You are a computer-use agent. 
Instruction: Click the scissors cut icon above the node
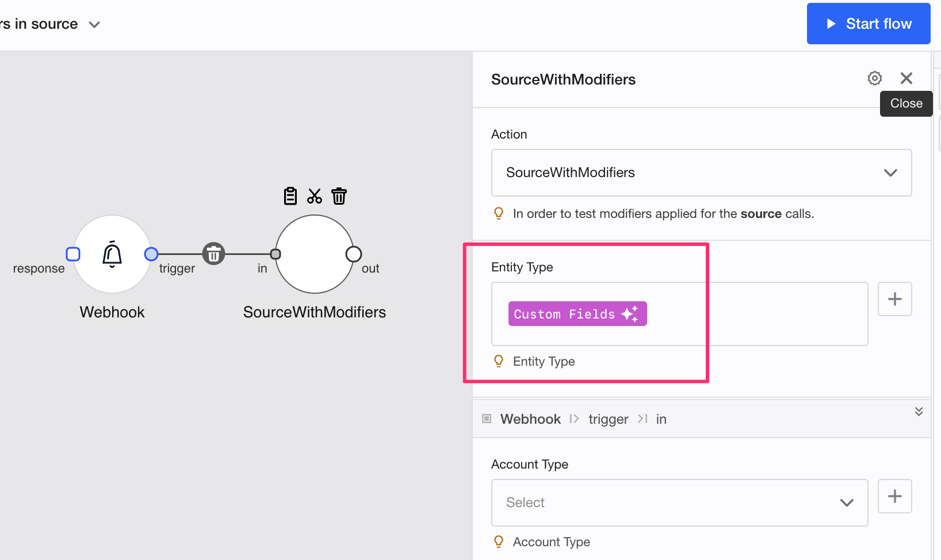coord(315,196)
